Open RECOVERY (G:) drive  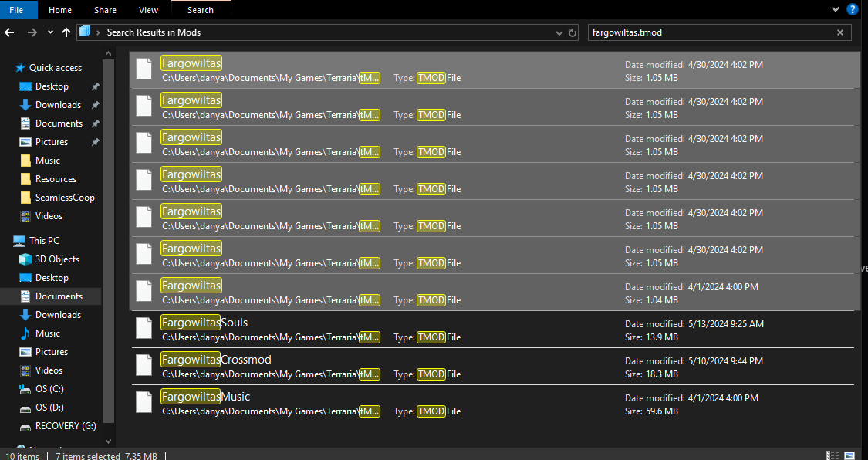pos(66,426)
